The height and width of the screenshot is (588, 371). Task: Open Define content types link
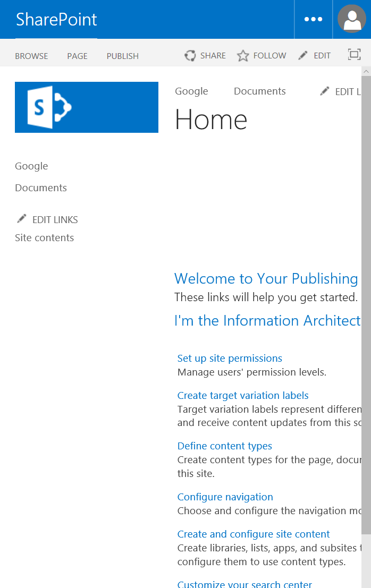[225, 446]
